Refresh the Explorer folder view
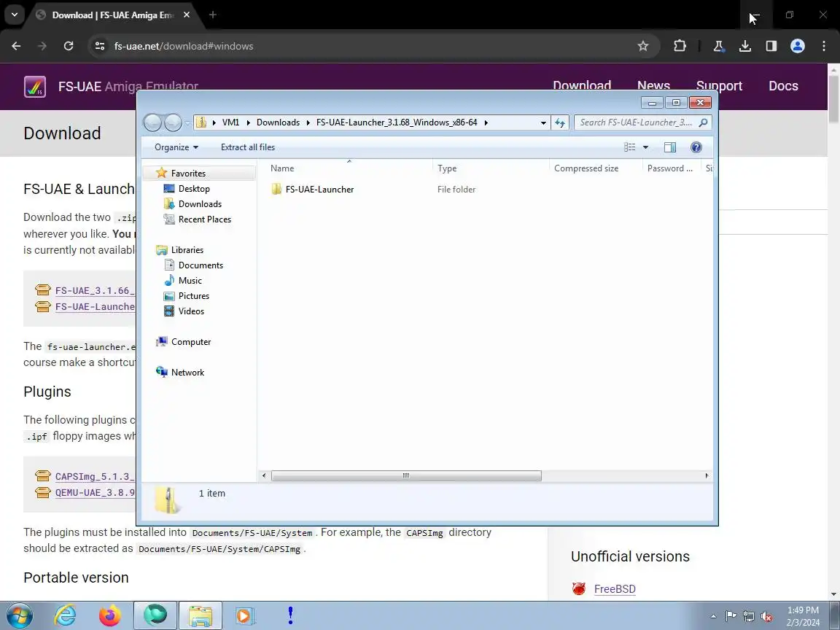The height and width of the screenshot is (630, 840). coord(560,122)
